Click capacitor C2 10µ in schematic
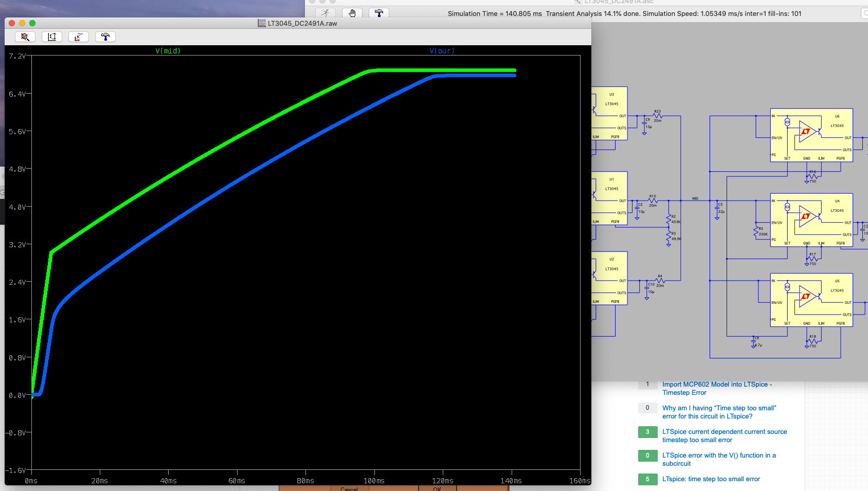 pos(637,208)
